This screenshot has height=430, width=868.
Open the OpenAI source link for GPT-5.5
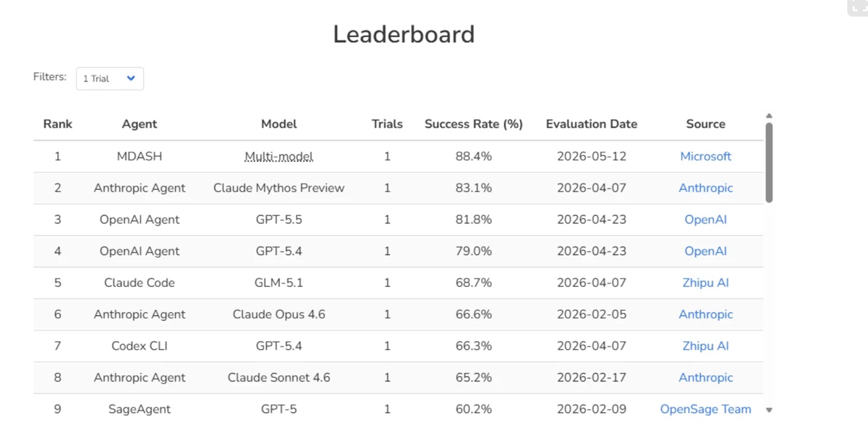[706, 220]
